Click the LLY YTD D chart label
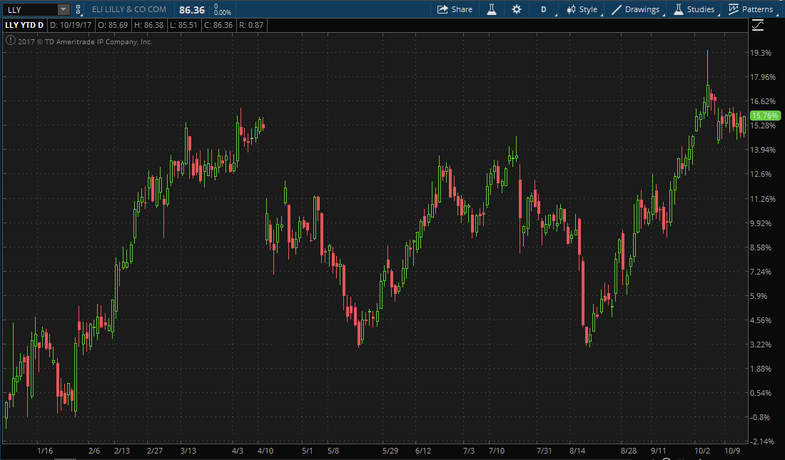The height and width of the screenshot is (460, 785). click(x=24, y=25)
